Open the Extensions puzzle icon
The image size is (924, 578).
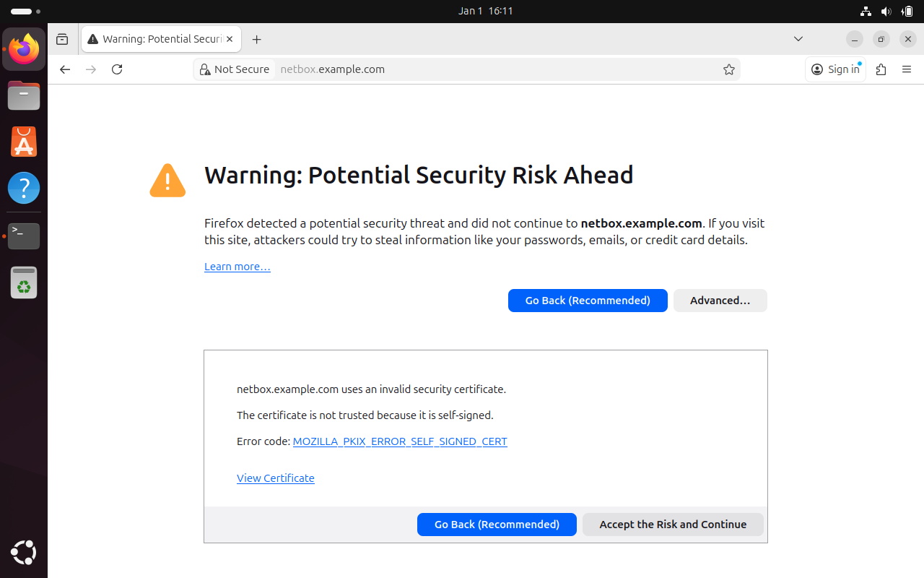(881, 69)
